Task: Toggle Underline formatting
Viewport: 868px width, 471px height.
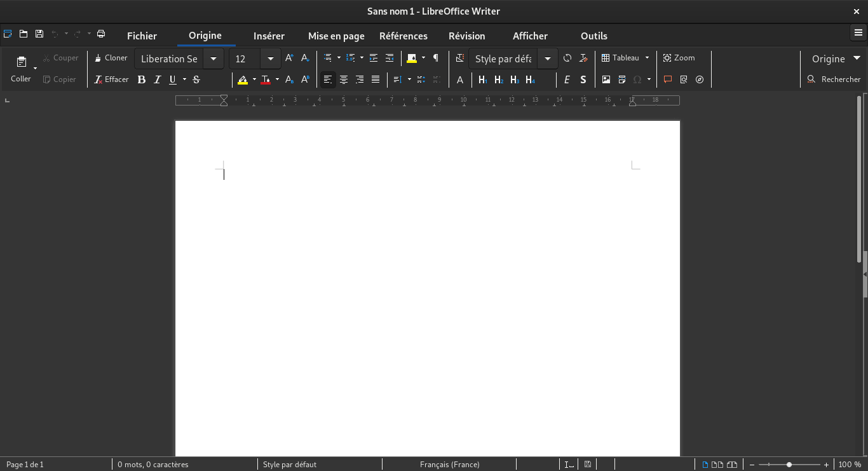Action: (x=173, y=79)
